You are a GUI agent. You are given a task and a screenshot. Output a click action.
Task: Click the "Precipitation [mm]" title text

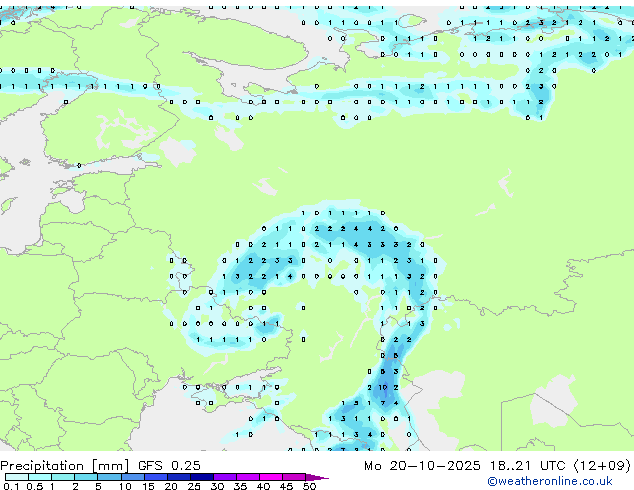pyautogui.click(x=65, y=466)
